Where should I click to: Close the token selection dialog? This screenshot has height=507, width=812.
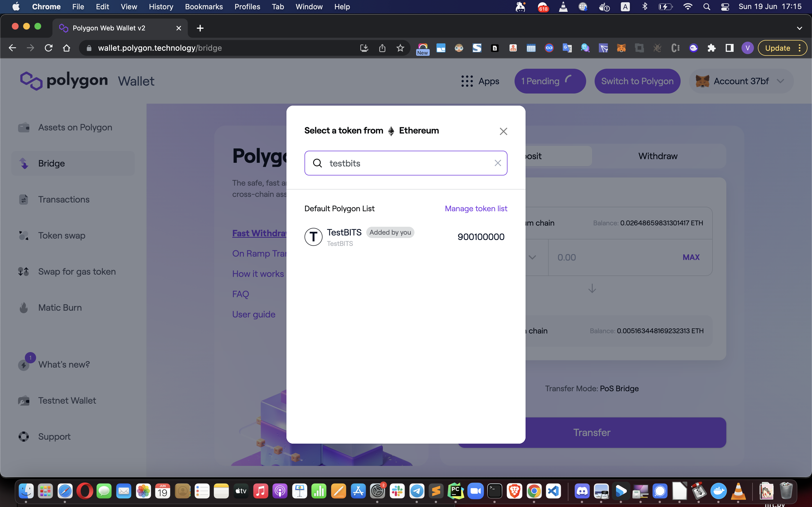[x=503, y=131]
